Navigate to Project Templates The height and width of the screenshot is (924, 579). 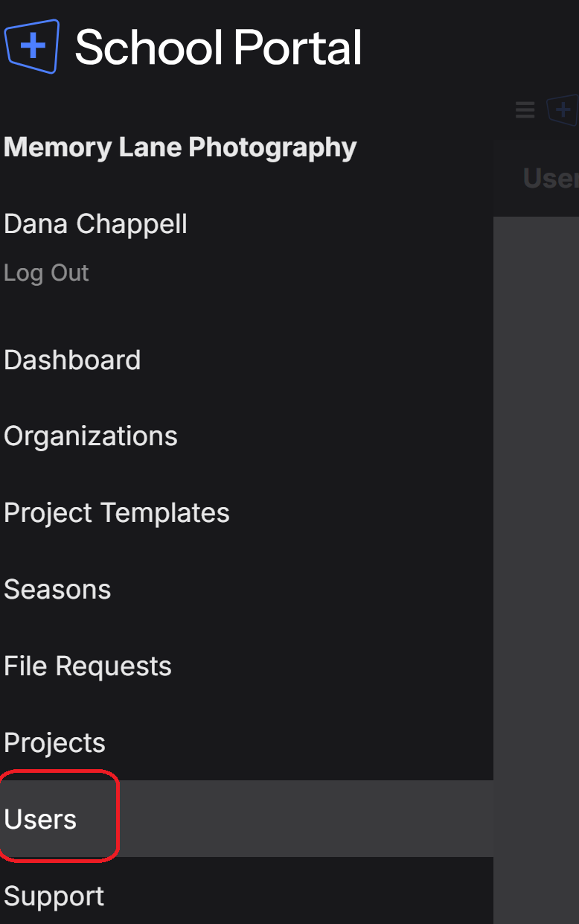[x=117, y=513]
